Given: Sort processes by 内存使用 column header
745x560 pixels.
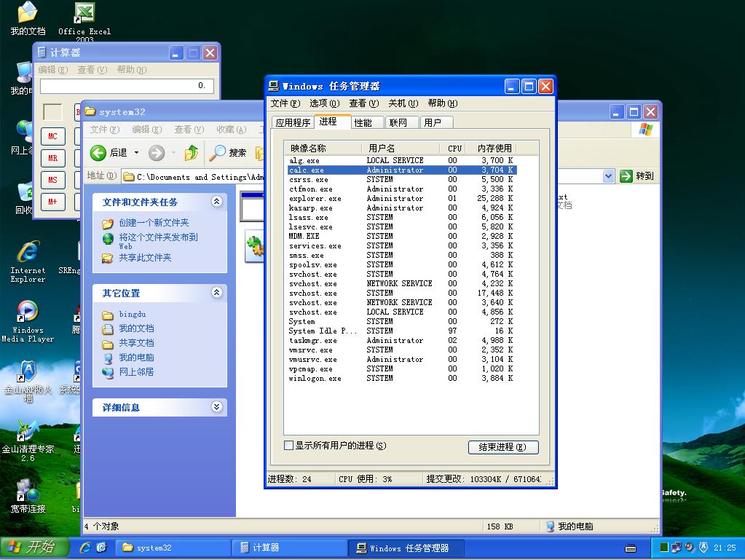Looking at the screenshot, I should pyautogui.click(x=494, y=149).
